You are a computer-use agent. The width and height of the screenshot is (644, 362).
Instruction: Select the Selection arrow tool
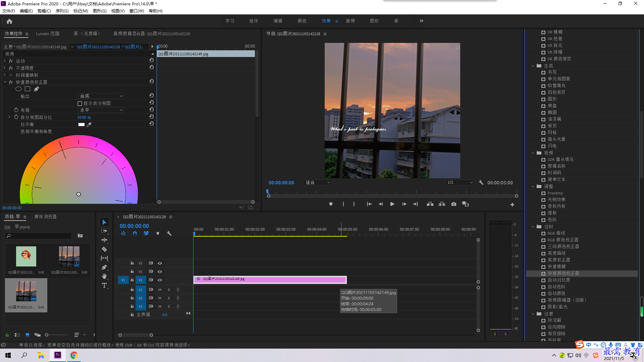coord(104,222)
